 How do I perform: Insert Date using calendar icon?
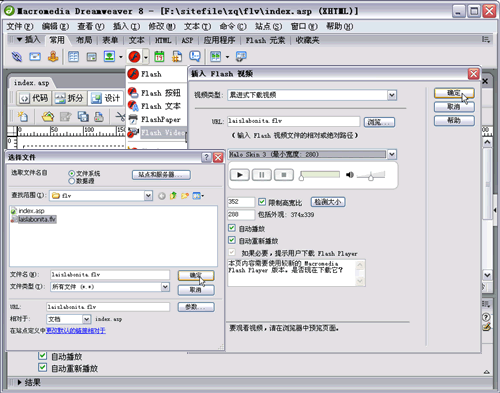click(159, 57)
